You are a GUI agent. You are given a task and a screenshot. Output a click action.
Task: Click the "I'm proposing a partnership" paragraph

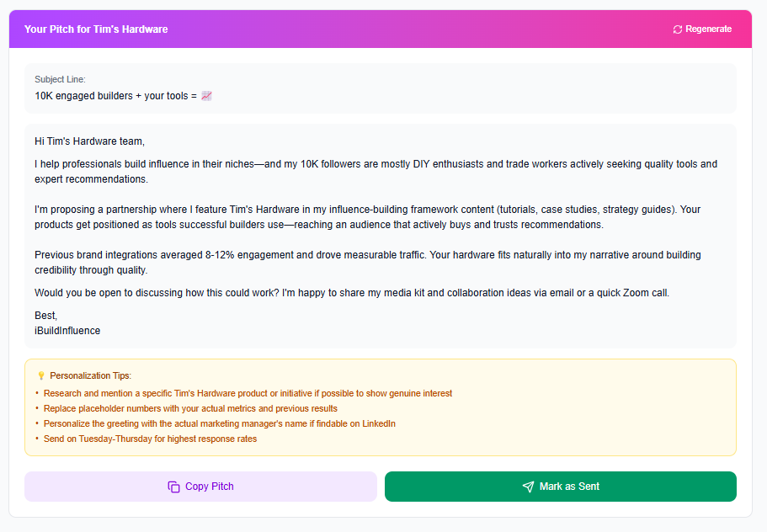pos(367,217)
